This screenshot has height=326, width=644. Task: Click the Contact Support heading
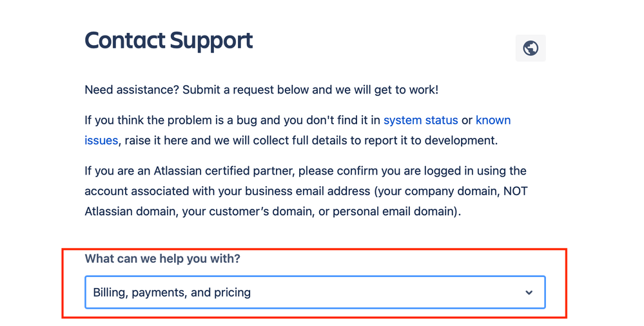(x=169, y=41)
